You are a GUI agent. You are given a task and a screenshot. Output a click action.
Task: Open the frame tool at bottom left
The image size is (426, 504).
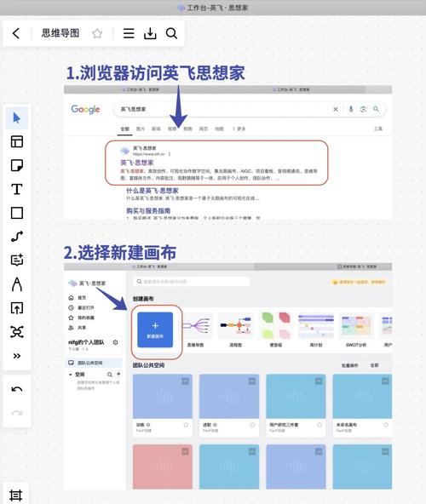click(x=16, y=495)
